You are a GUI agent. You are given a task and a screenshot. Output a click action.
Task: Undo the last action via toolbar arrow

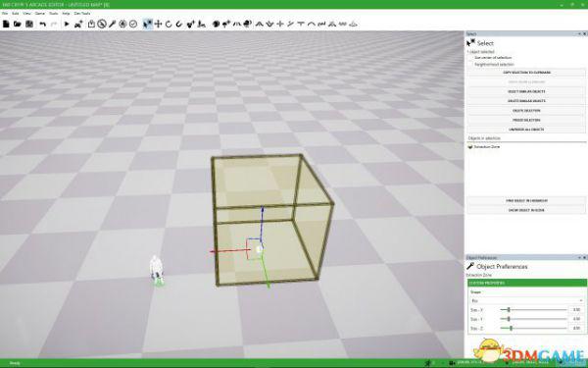click(43, 24)
